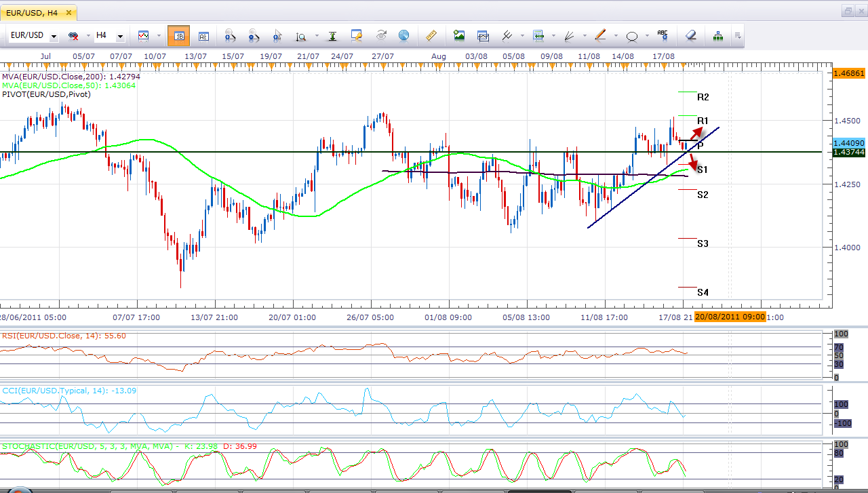The height and width of the screenshot is (493, 868).
Task: Click the S2 pivot level label
Action: click(x=703, y=195)
